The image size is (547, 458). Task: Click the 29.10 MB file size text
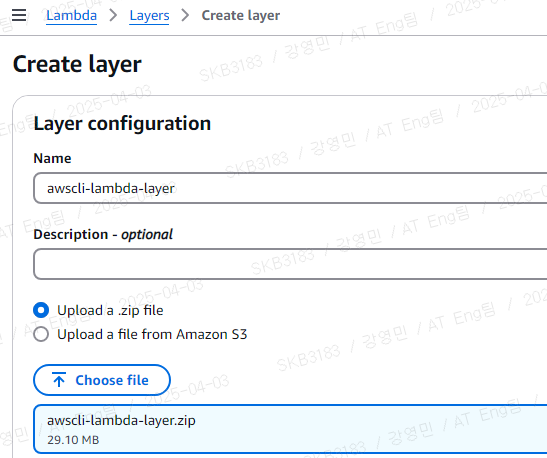coord(73,440)
